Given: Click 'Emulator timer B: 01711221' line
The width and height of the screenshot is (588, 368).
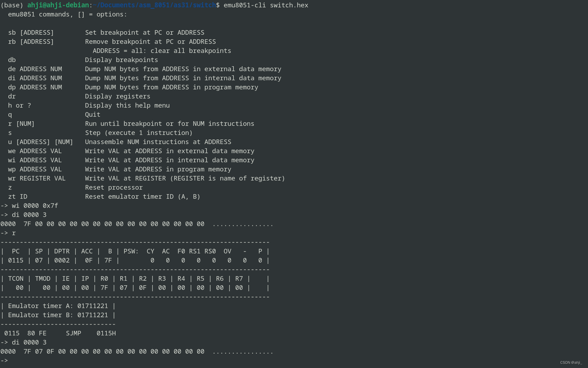Looking at the screenshot, I should coord(58,315).
